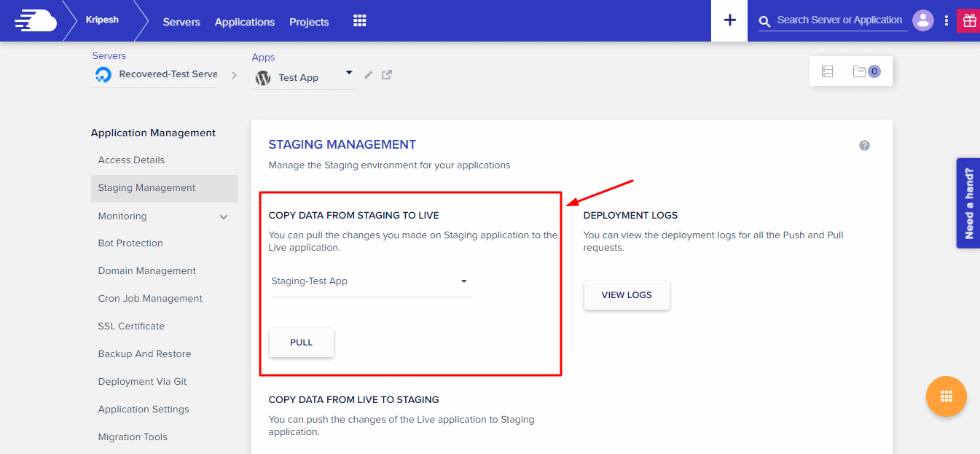Edit app name with pencil icon

coord(369,75)
